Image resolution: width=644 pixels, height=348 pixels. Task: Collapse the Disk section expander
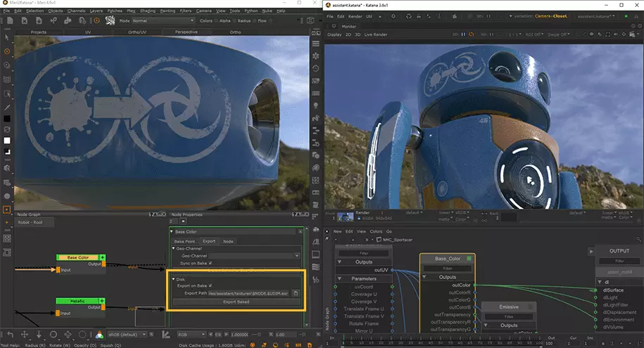pyautogui.click(x=173, y=278)
